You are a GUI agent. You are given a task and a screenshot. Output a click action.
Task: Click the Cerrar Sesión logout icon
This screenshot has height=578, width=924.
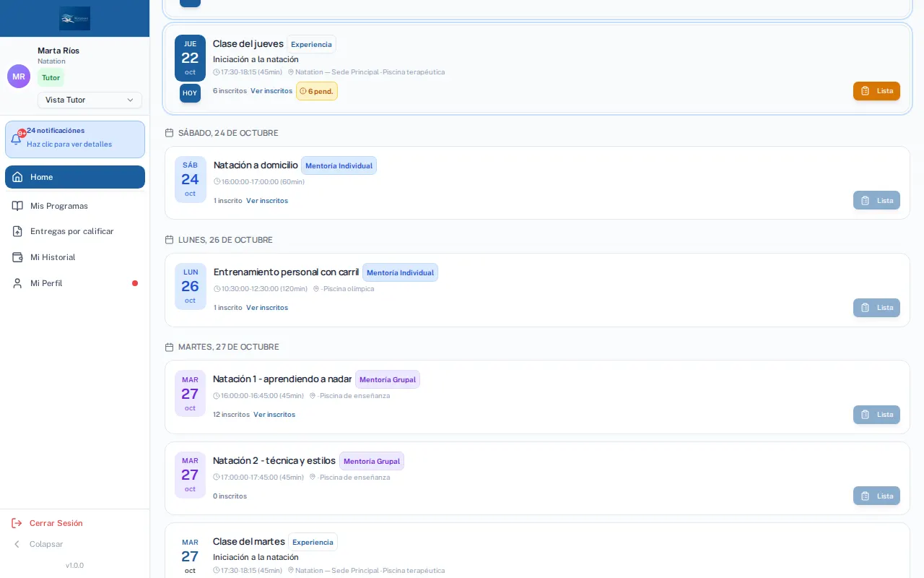coord(17,523)
